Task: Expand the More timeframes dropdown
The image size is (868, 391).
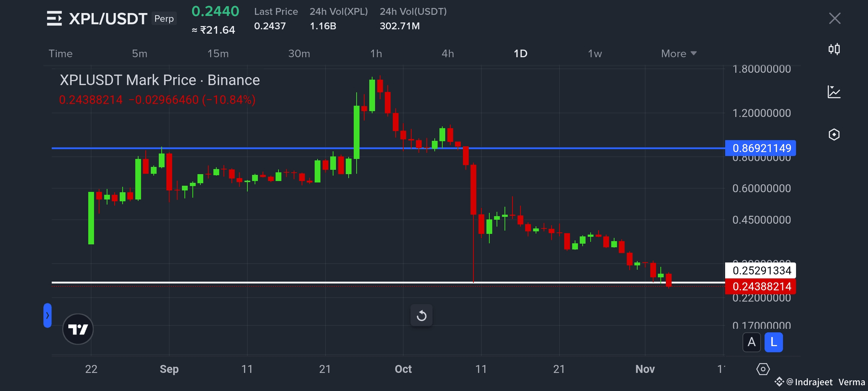Action: (678, 54)
